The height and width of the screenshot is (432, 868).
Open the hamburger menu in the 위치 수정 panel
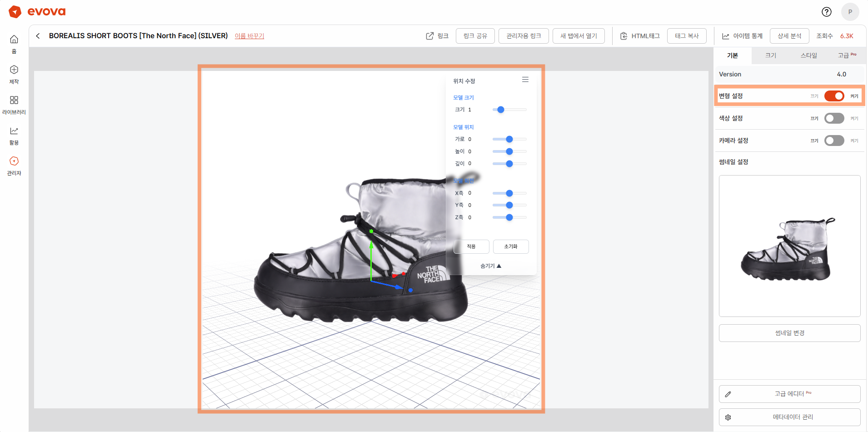(525, 80)
